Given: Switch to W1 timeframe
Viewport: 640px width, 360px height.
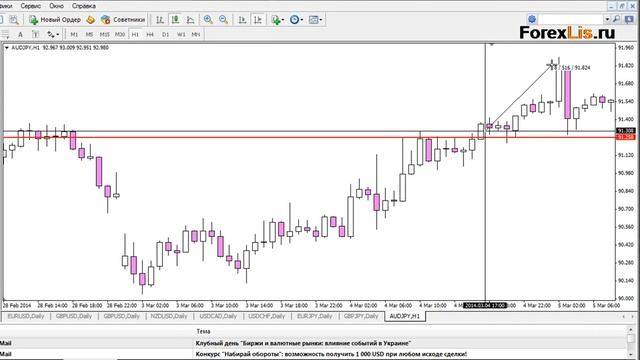Looking at the screenshot, I should pos(181,35).
